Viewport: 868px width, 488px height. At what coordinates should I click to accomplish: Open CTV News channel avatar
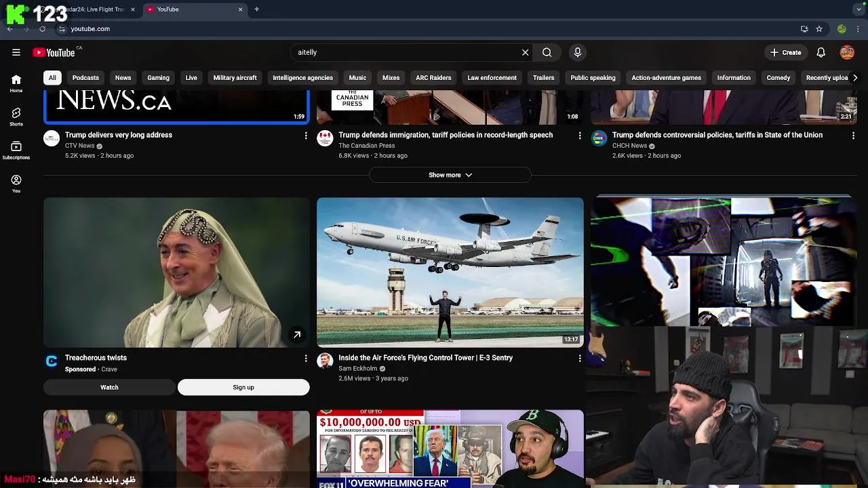pyautogui.click(x=52, y=138)
